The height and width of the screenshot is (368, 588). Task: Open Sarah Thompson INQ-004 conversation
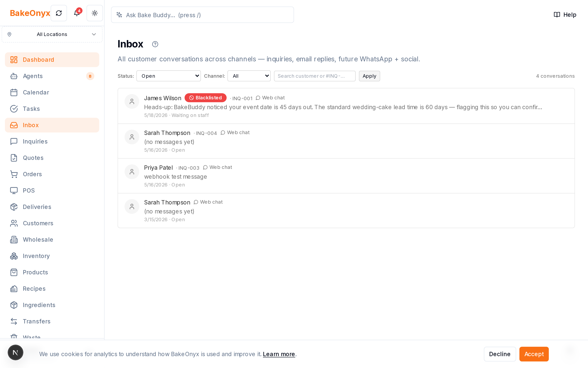point(346,141)
